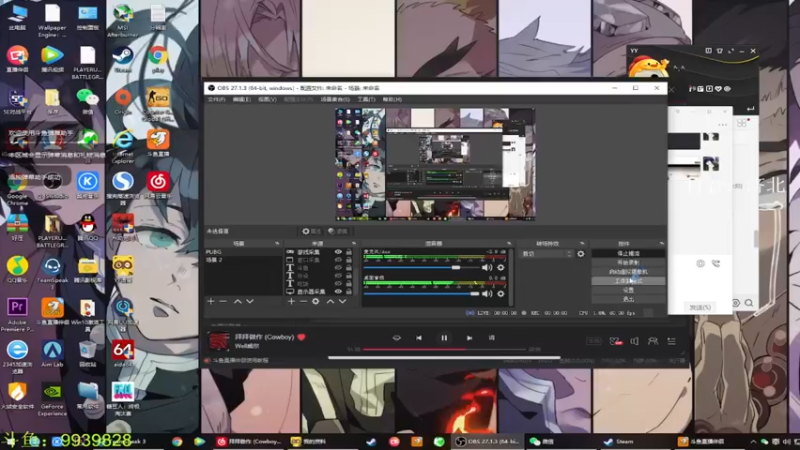
Task: Remove selected source with minus icon
Action: click(x=304, y=302)
